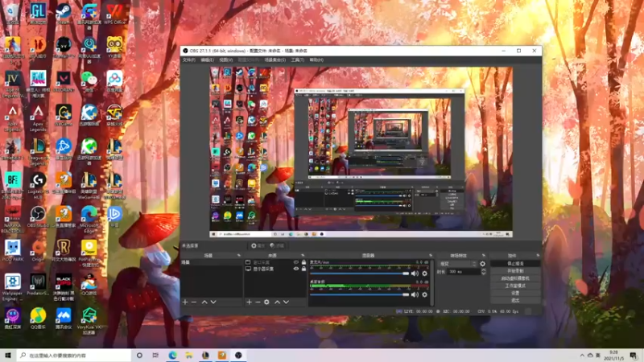Open Edge from the taskbar
This screenshot has width=644, height=362.
click(x=172, y=355)
